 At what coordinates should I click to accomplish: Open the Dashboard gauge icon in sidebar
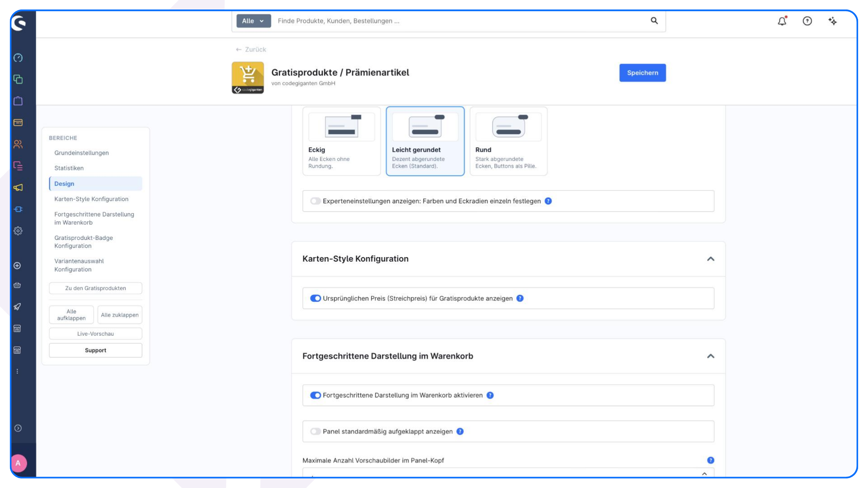[18, 58]
